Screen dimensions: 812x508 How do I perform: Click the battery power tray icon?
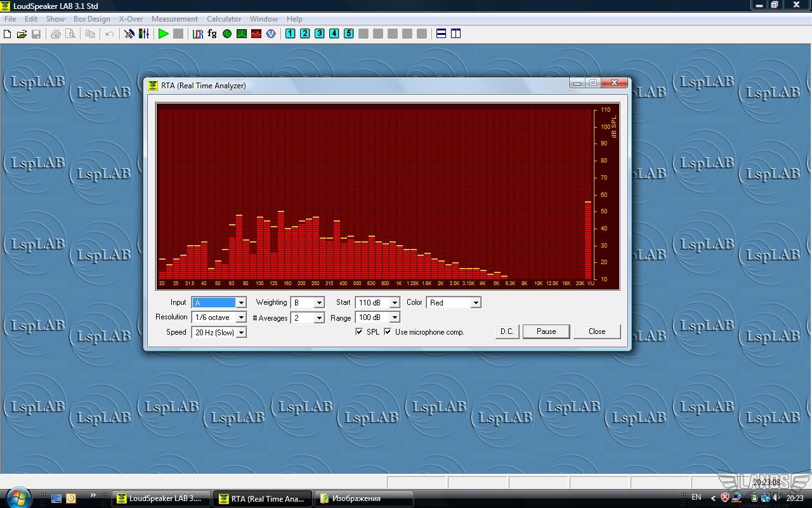pyautogui.click(x=754, y=498)
